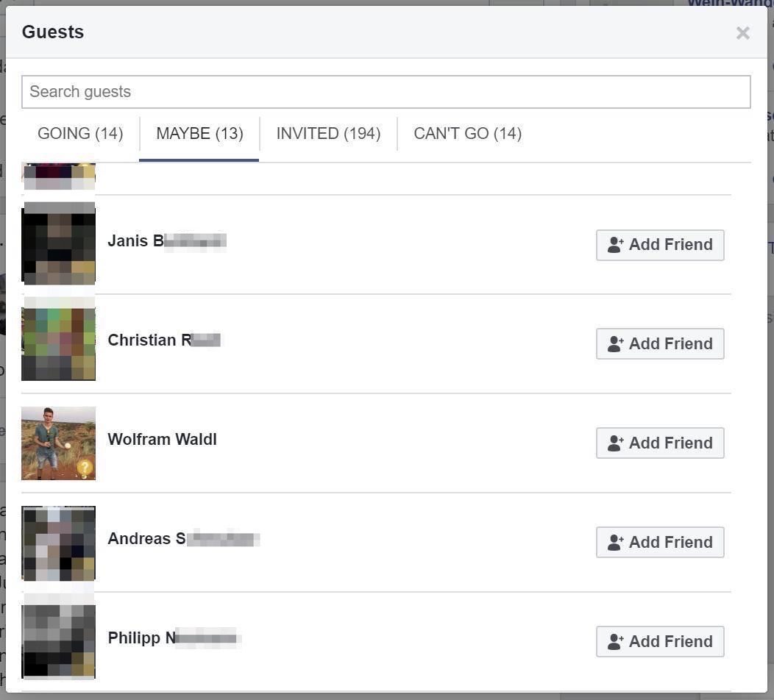Click person-plus icon in Janis B's row
This screenshot has height=700, width=774.
[615, 245]
